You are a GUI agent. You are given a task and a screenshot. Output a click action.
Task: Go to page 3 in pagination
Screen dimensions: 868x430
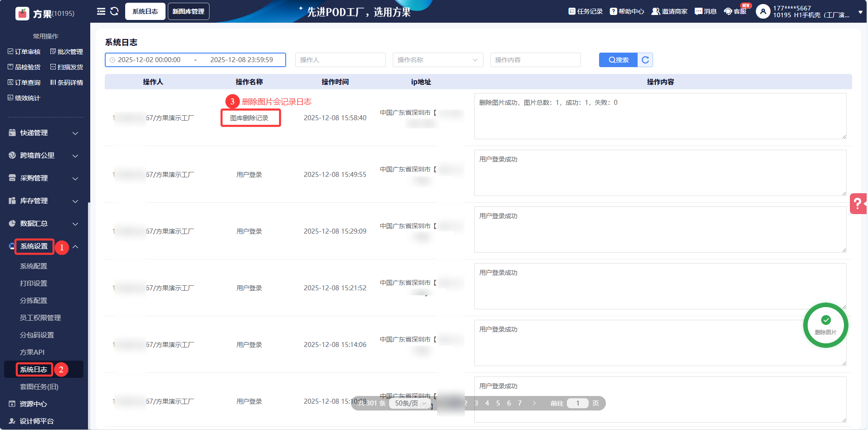[x=476, y=403]
